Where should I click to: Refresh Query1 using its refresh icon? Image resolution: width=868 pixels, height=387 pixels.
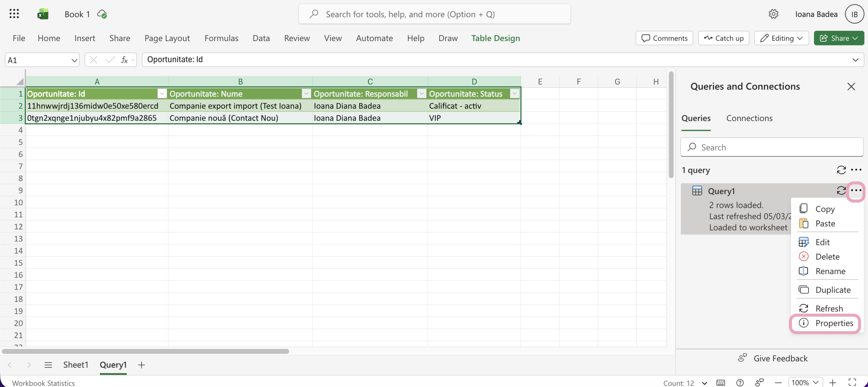click(841, 191)
